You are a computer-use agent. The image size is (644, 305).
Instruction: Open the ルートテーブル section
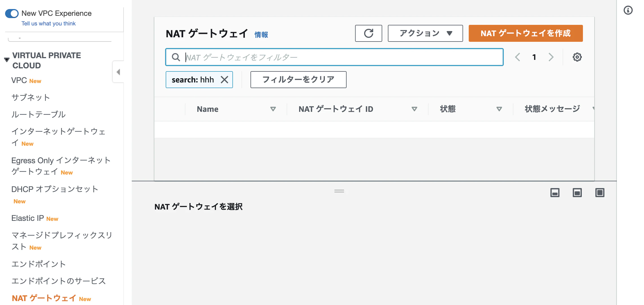(38, 114)
